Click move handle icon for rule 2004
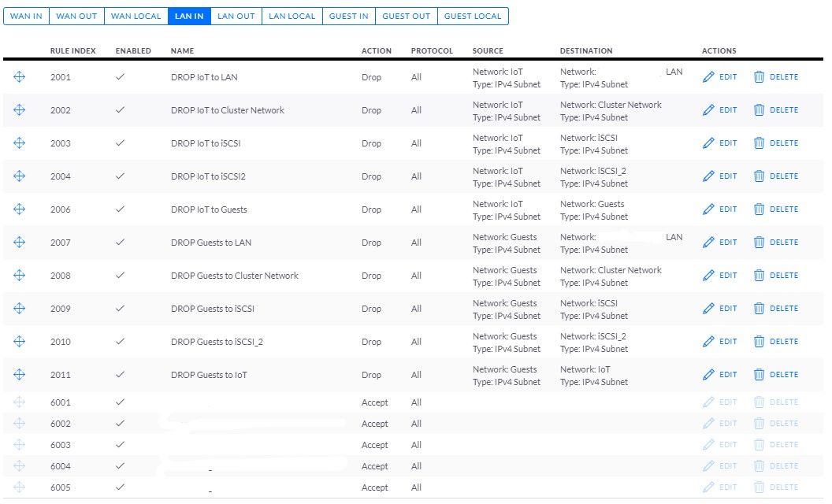 (x=20, y=176)
